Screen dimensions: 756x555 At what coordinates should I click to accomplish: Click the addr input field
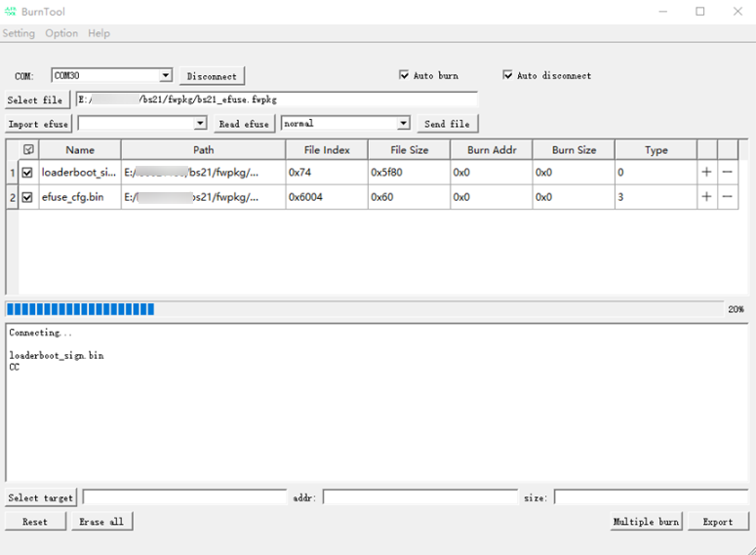tap(419, 497)
